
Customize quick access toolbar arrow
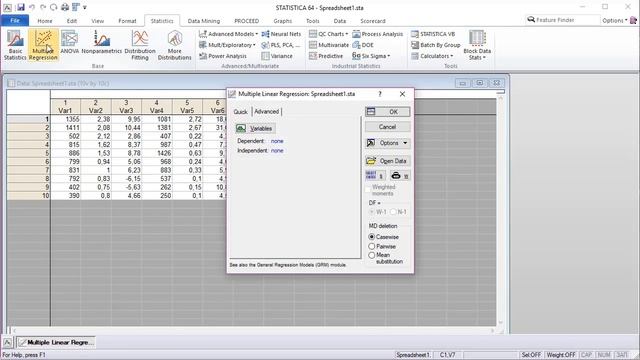(x=84, y=7)
